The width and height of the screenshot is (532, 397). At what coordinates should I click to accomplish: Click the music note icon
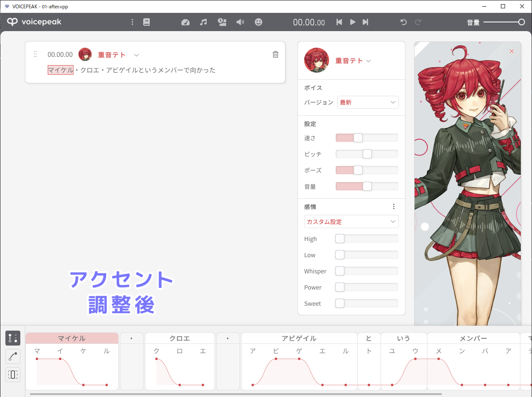tap(203, 22)
